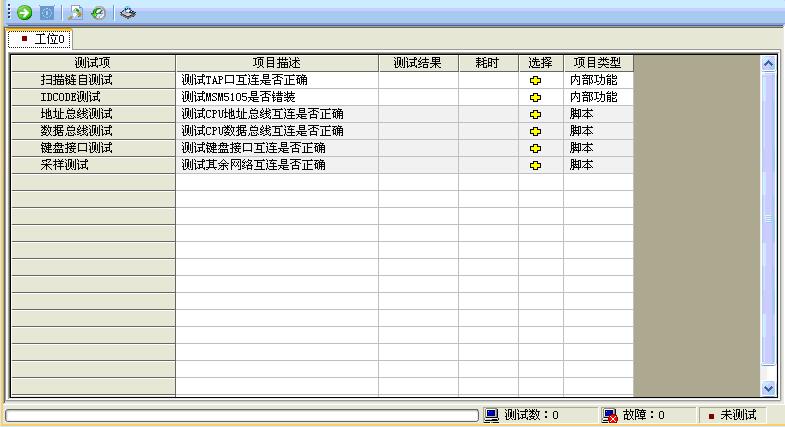Click the 故障：0 status text
The height and width of the screenshot is (427, 785).
(643, 415)
